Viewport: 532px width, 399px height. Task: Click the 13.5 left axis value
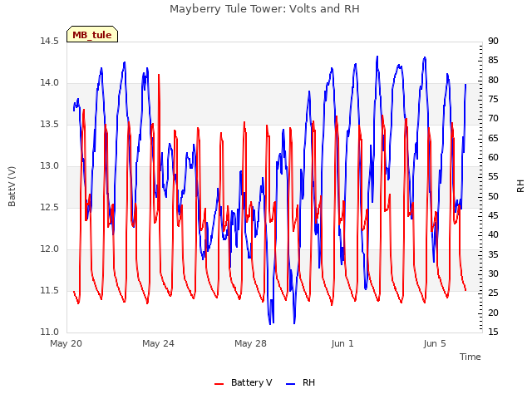(x=49, y=124)
